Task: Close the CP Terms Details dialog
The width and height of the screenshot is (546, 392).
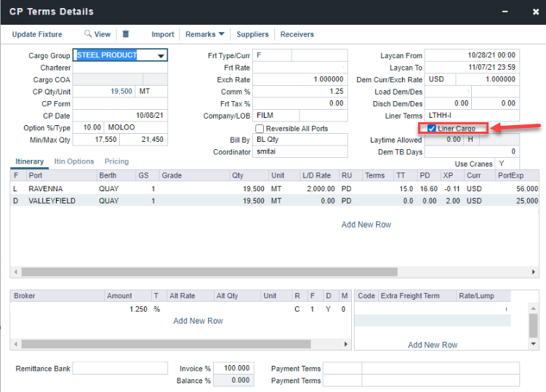Action: point(529,12)
